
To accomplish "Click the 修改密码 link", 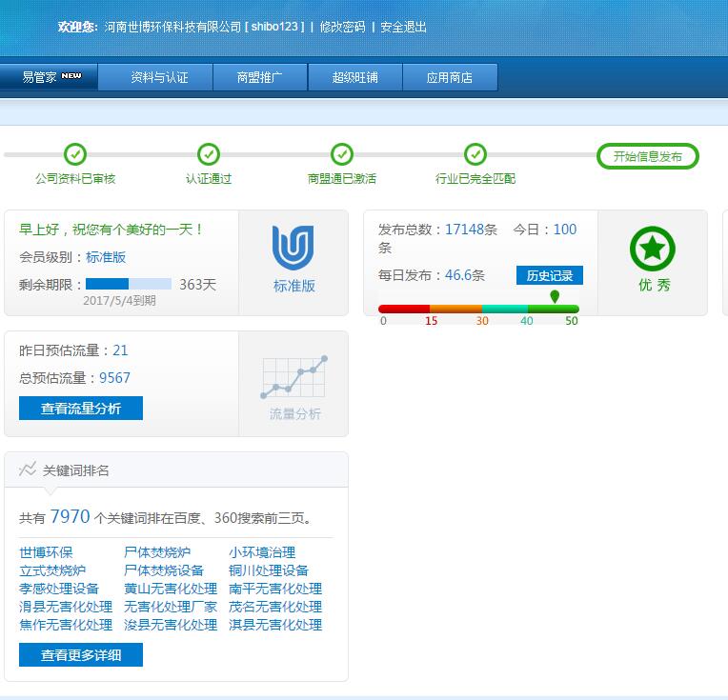I will pos(342,27).
